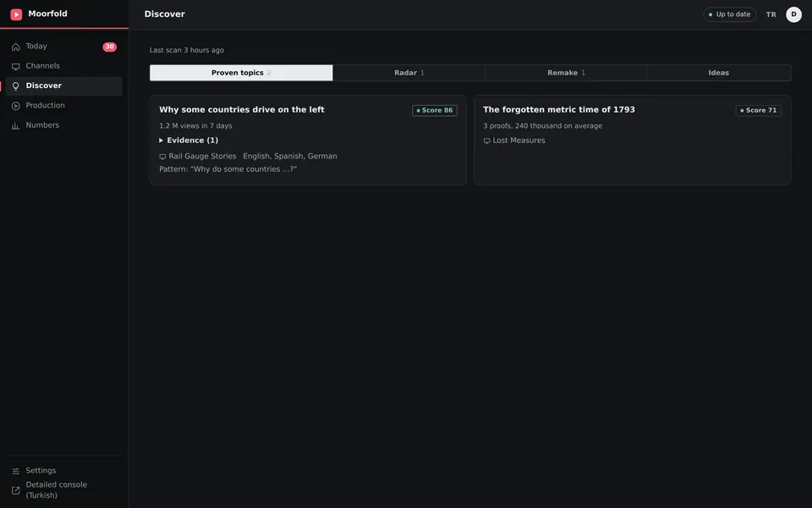Switch to the Ideas tab
812x508 pixels.
pos(718,73)
